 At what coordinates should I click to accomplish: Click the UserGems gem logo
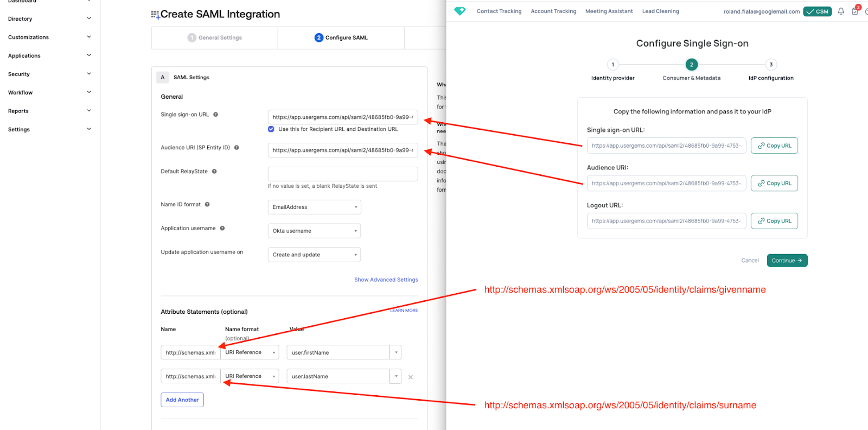tap(459, 11)
